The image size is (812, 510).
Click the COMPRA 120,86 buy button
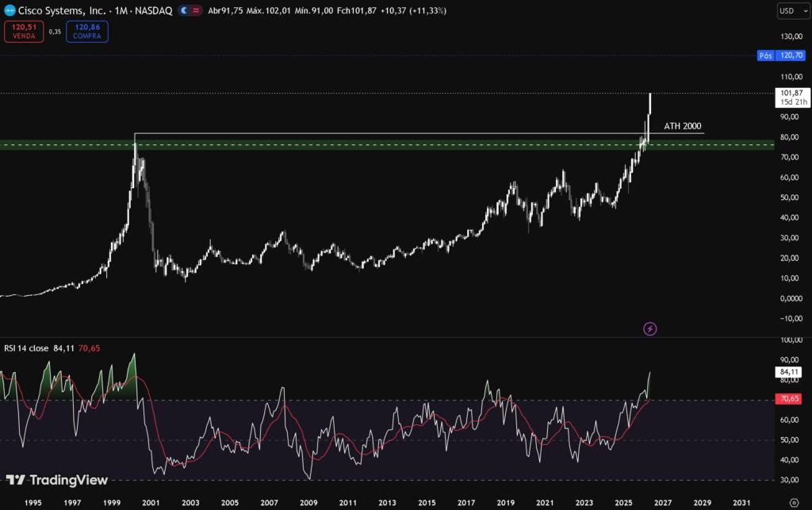(87, 32)
